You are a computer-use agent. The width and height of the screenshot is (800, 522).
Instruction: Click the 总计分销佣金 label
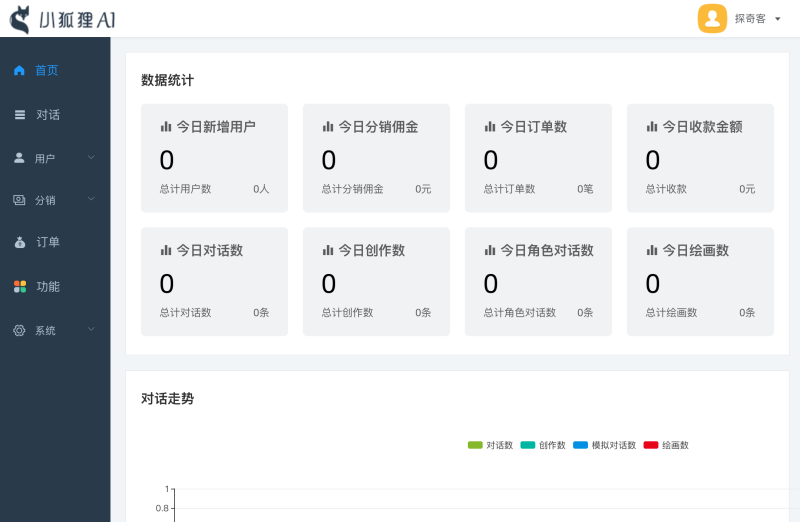[352, 189]
